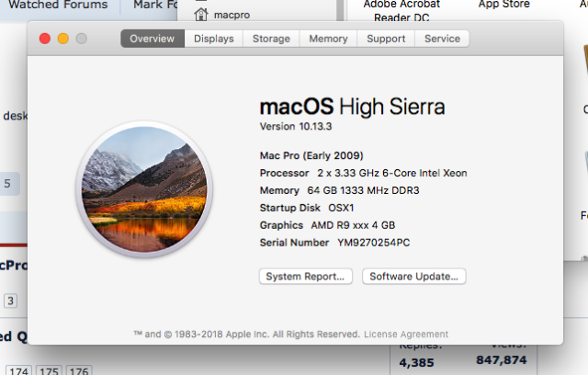
Task: Open App Store item in background window
Action: tap(504, 4)
